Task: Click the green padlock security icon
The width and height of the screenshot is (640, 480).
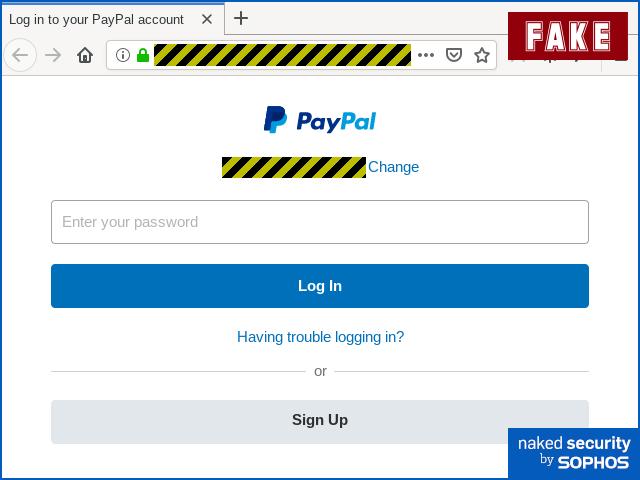Action: [x=143, y=55]
